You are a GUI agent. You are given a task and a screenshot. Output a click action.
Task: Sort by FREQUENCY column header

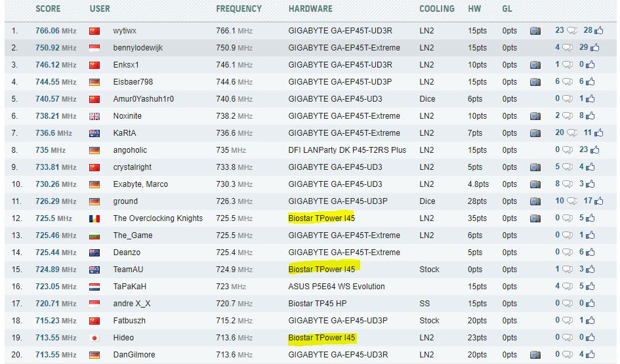239,9
